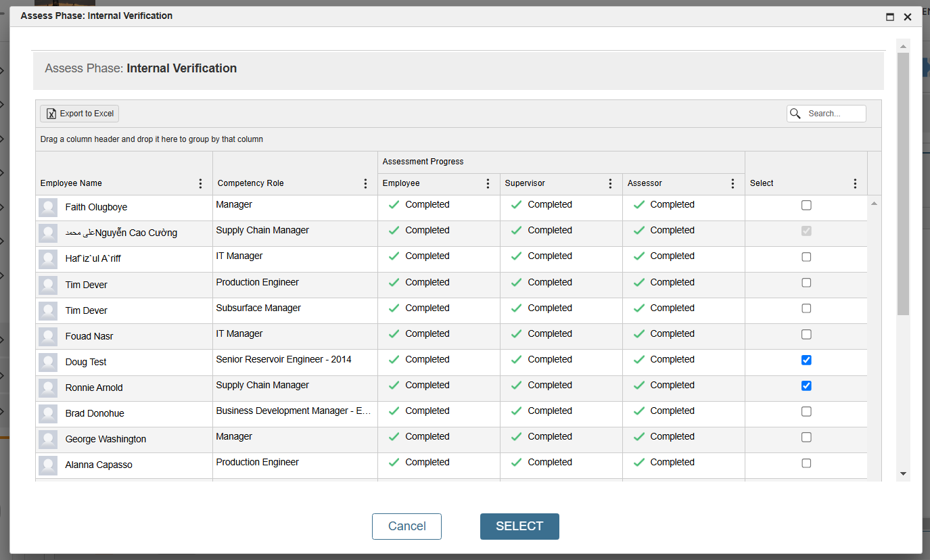Click Haf`iz`ul A`riff's avatar icon
930x560 pixels.
pos(48,259)
